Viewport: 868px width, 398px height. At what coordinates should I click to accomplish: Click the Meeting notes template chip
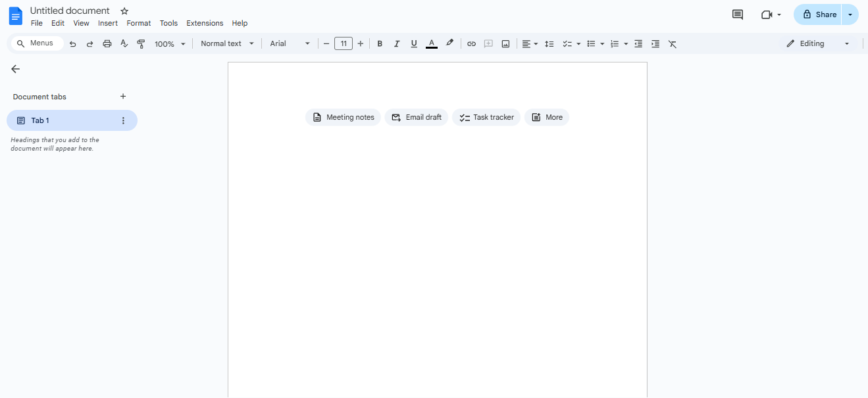(x=343, y=118)
